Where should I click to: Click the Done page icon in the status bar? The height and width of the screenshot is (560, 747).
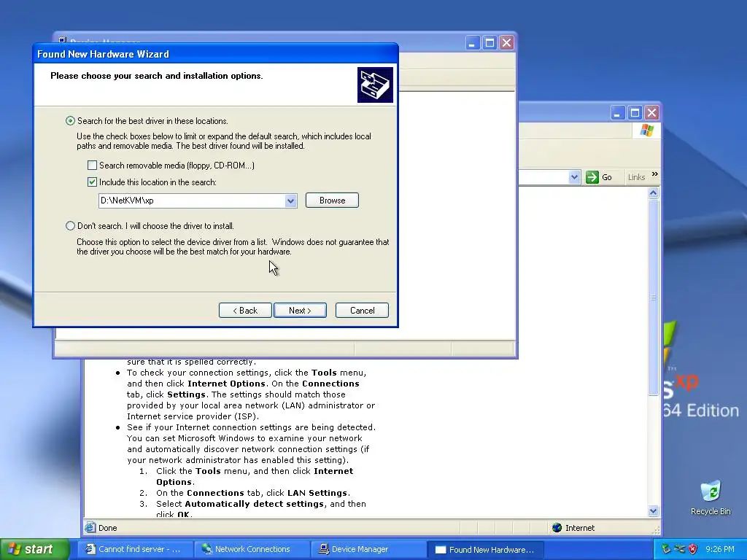pos(90,528)
